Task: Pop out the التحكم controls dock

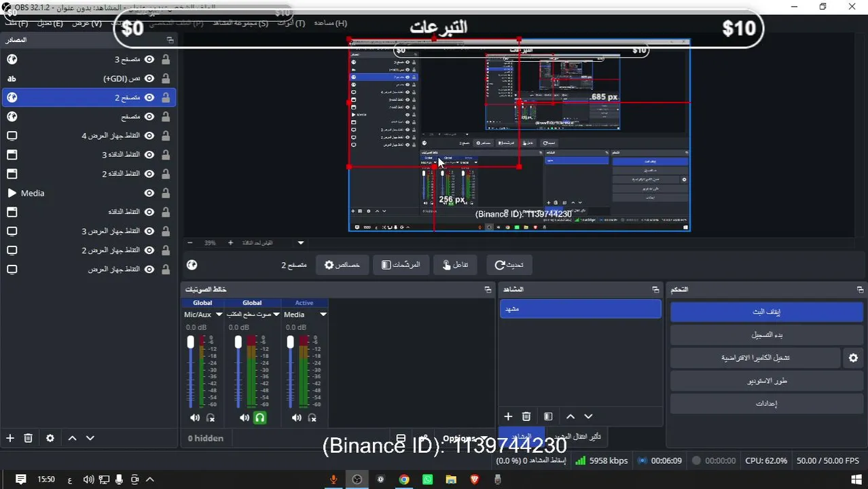Action: tap(860, 289)
